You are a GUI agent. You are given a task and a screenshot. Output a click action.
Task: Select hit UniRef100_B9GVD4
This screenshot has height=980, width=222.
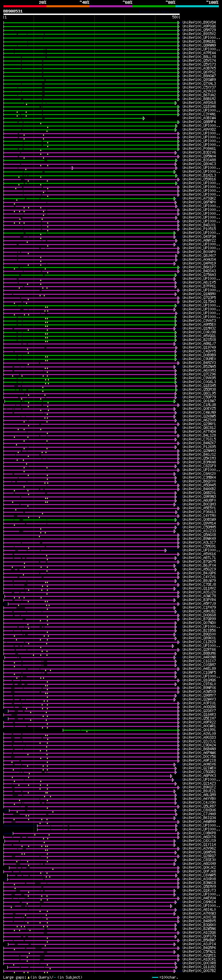coord(199,23)
